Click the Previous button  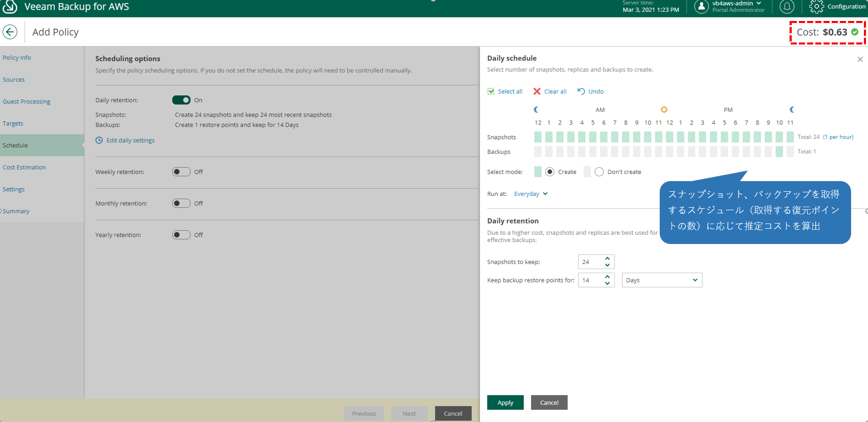(364, 413)
